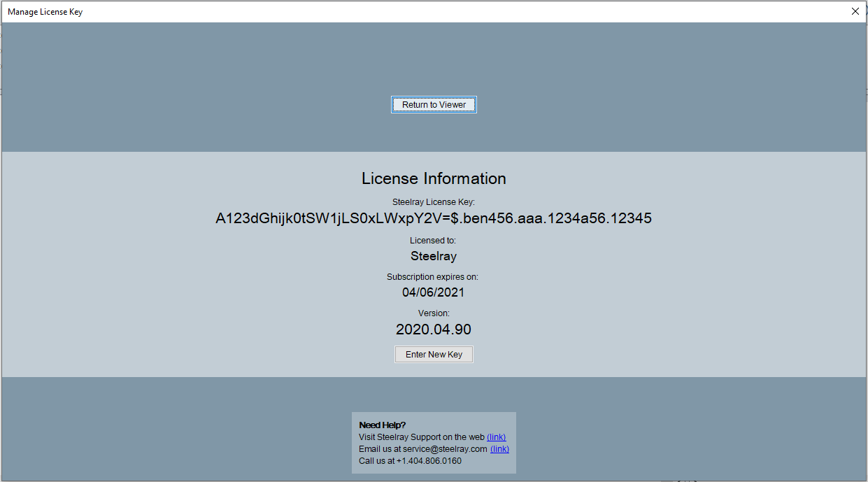
Task: Click the support phone number line
Action: point(410,461)
